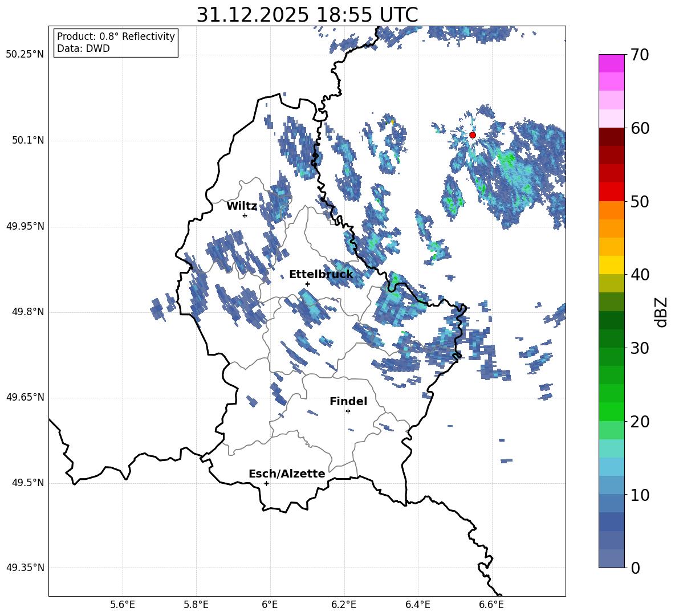This screenshot has height=616, width=675.
Task: Click the Wiltz city label
Action: tap(242, 206)
